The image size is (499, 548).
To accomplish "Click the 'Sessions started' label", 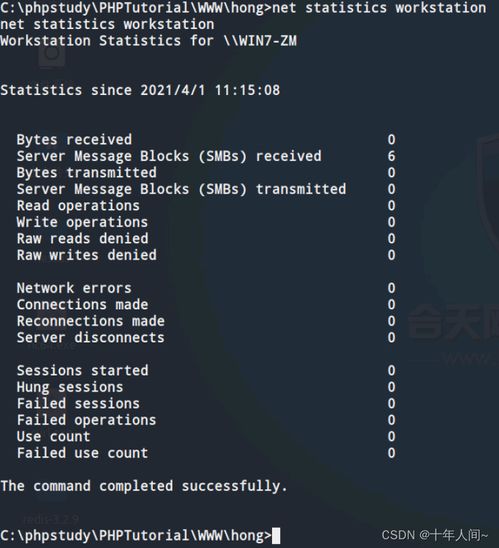I will pyautogui.click(x=82, y=370).
